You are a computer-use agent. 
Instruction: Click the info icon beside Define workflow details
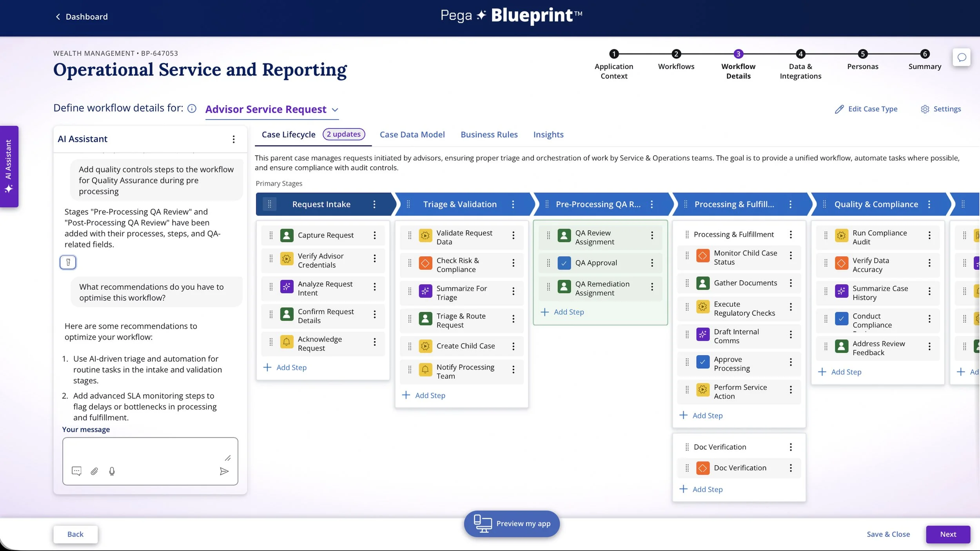[x=192, y=108]
